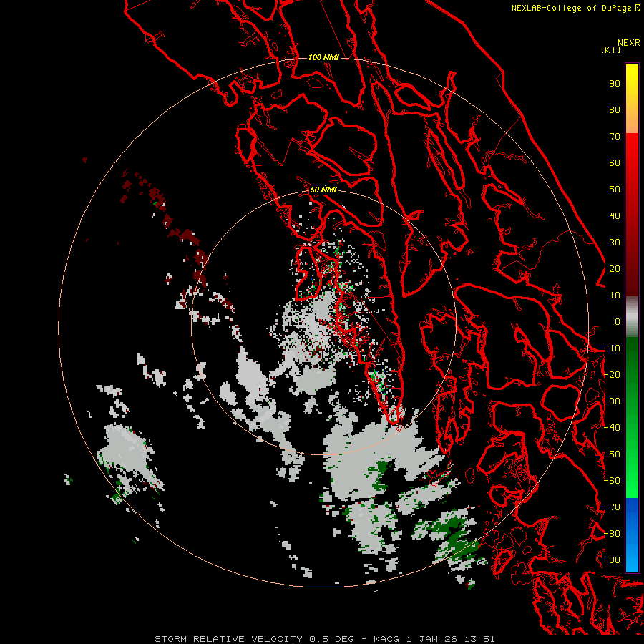This screenshot has height=644, width=644.
Task: Click the "-50" value on the velocity scale
Action: [x=612, y=454]
